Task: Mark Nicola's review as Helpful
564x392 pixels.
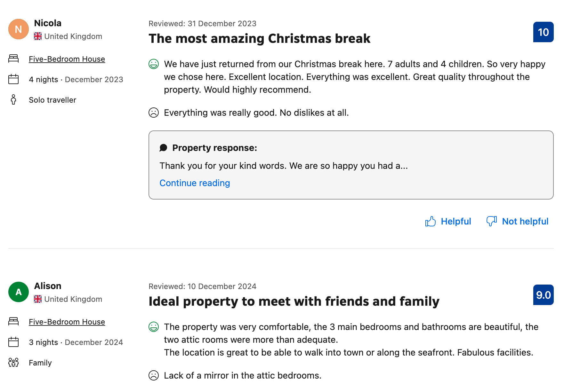Action: [x=455, y=221]
